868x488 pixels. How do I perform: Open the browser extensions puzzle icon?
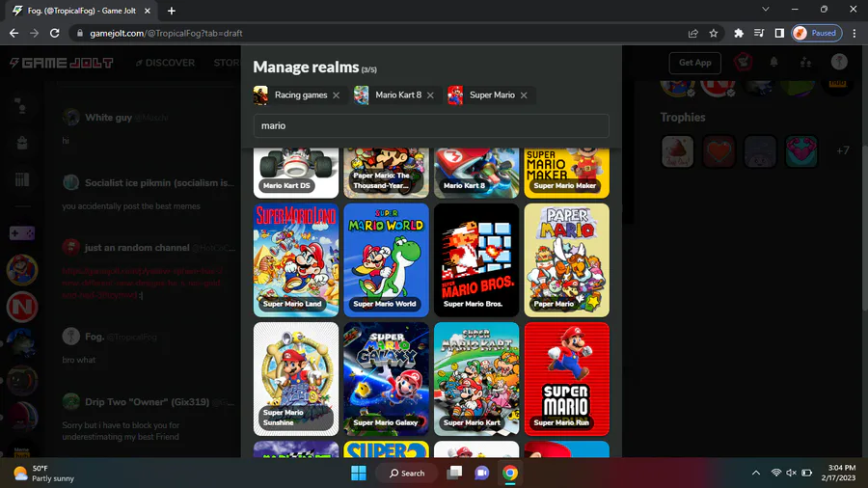tap(739, 33)
